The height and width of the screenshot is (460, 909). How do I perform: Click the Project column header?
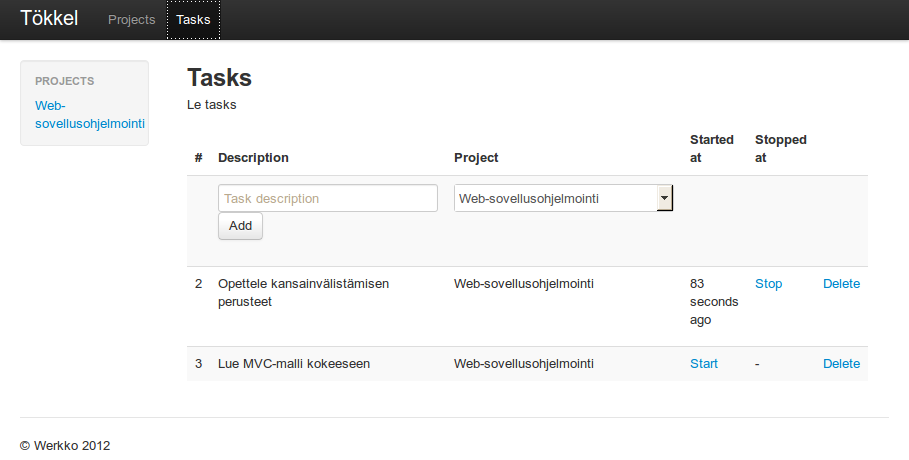coord(476,158)
